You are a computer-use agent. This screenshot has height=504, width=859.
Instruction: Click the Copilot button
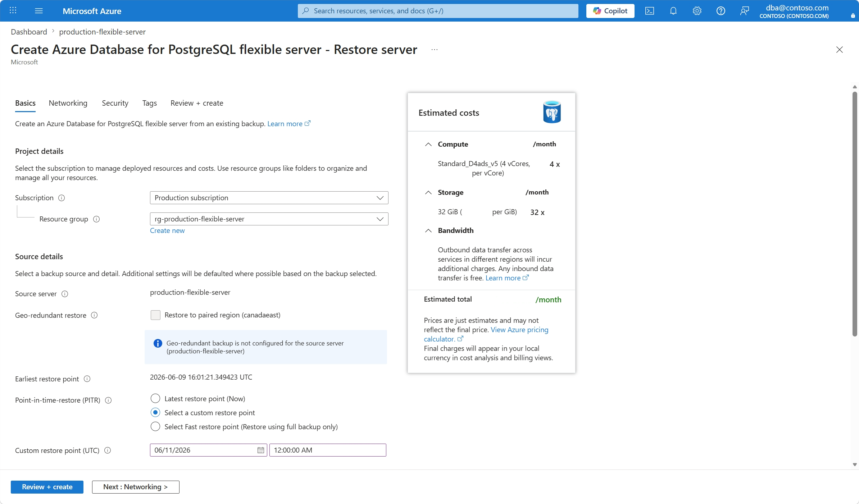click(610, 11)
